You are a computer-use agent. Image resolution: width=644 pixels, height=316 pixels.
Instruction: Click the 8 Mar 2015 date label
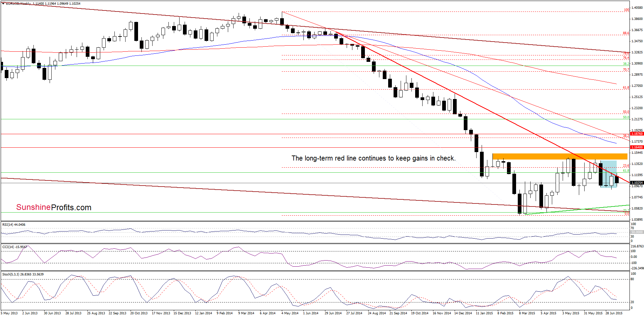click(527, 313)
